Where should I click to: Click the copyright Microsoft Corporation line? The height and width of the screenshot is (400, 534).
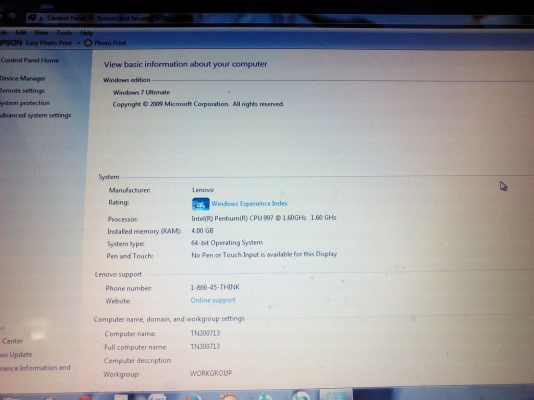click(x=198, y=104)
